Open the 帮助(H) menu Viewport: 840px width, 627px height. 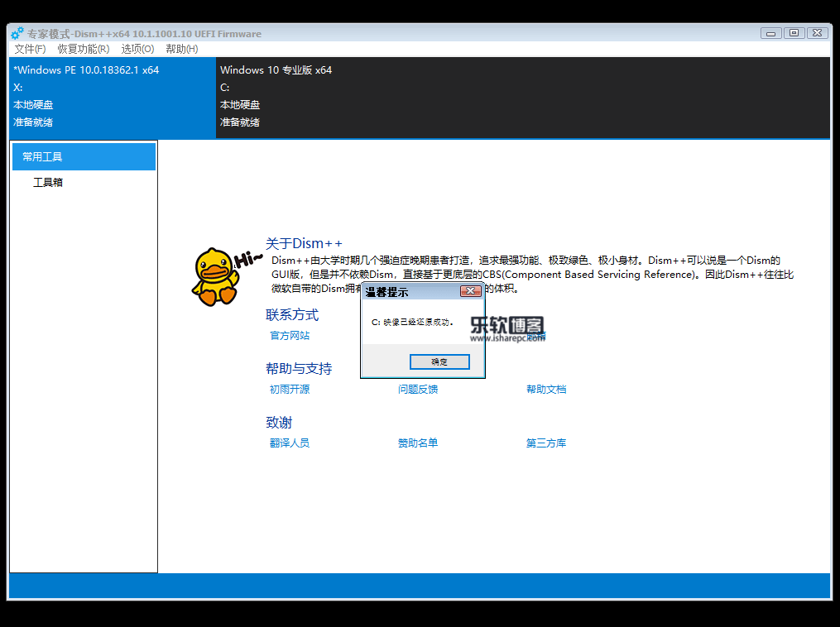[x=181, y=49]
